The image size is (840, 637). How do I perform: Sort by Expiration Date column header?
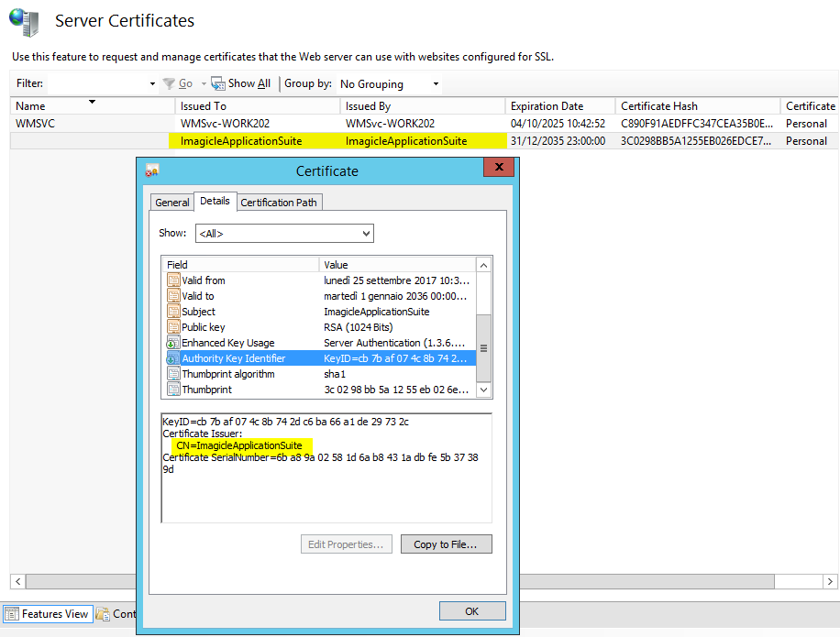pyautogui.click(x=547, y=106)
